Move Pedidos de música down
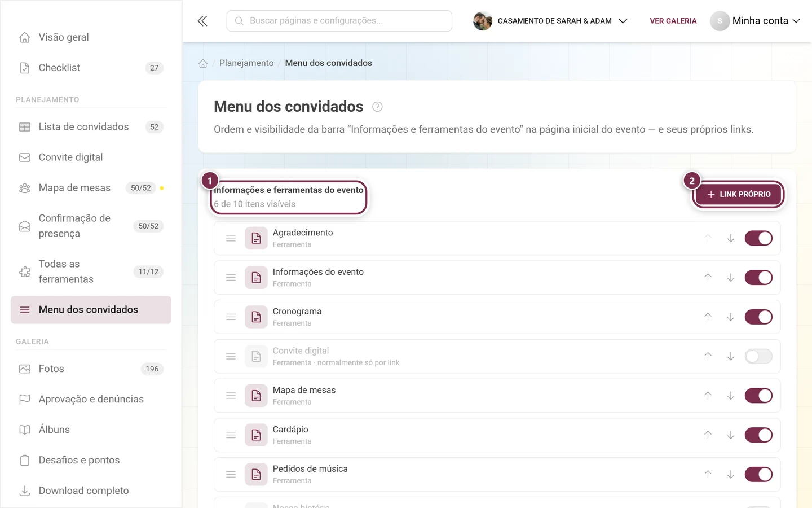Viewport: 812px width, 508px height. coord(731,475)
